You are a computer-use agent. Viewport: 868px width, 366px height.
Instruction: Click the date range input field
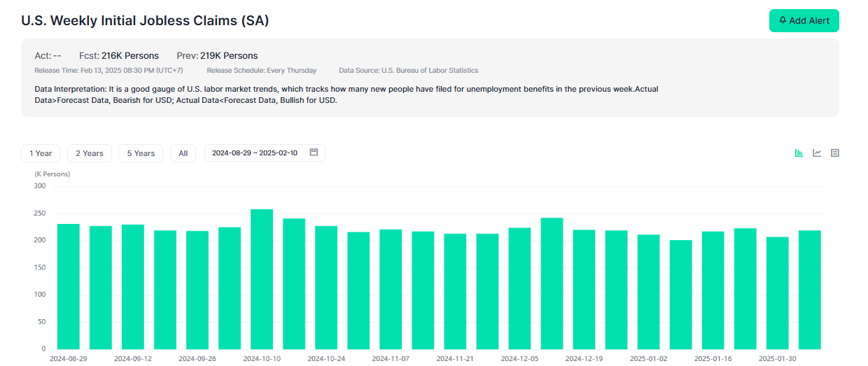pos(255,153)
